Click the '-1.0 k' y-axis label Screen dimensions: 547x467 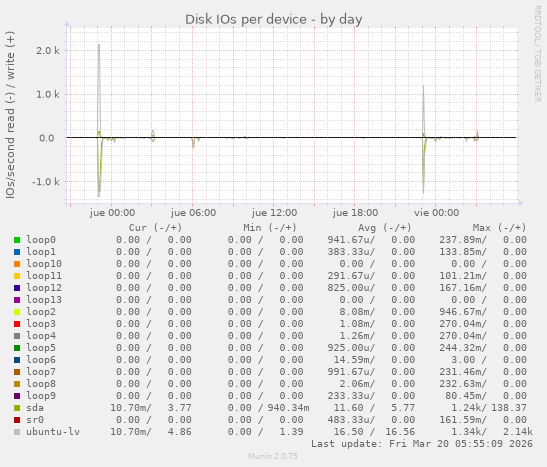[x=46, y=182]
